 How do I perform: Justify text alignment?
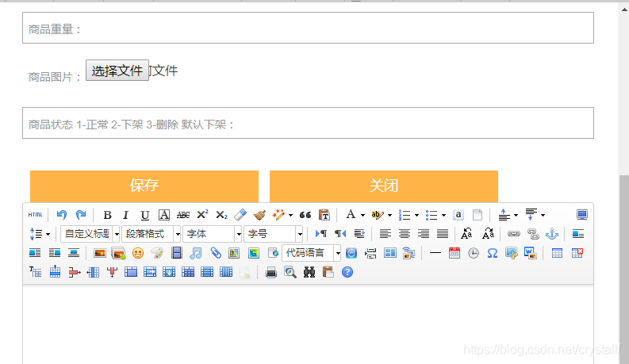[x=443, y=234]
